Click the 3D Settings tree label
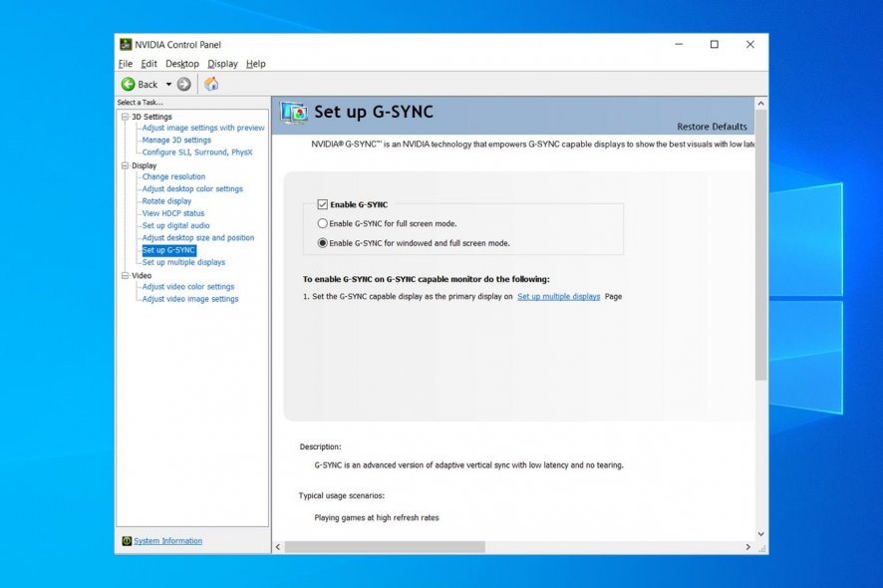Screen dimensions: 883x588 point(152,117)
